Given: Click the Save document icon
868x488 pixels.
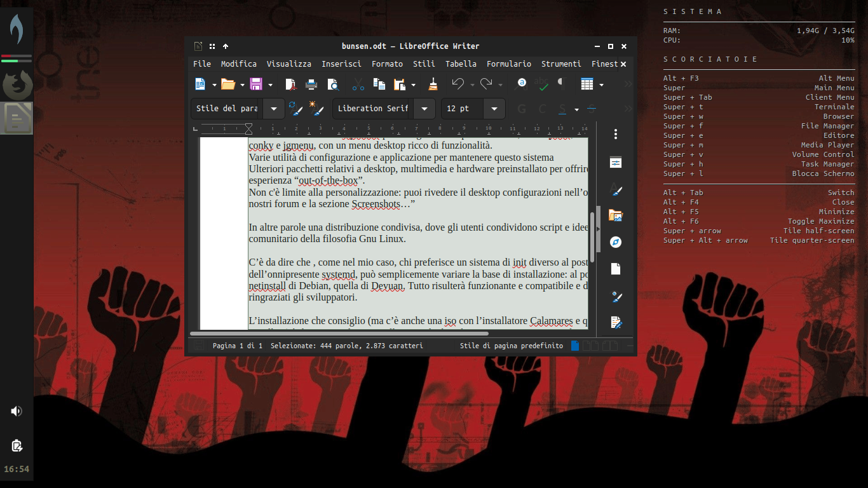Looking at the screenshot, I should tap(256, 84).
